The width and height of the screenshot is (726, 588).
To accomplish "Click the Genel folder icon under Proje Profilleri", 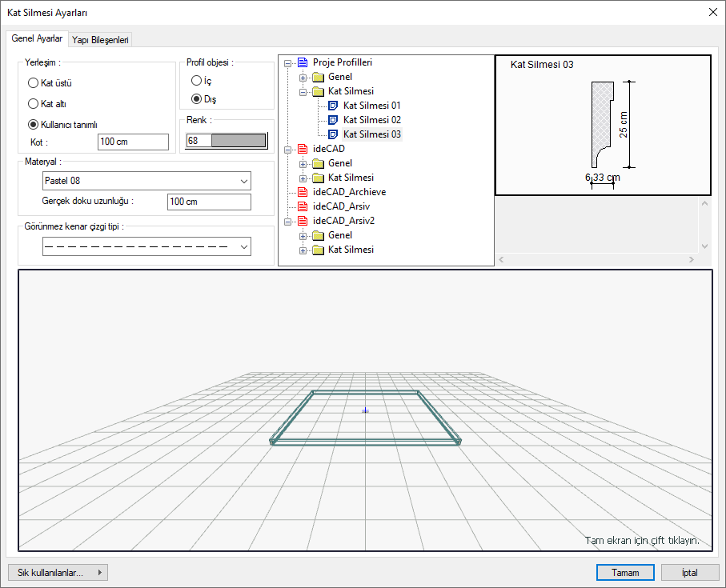I will (318, 77).
